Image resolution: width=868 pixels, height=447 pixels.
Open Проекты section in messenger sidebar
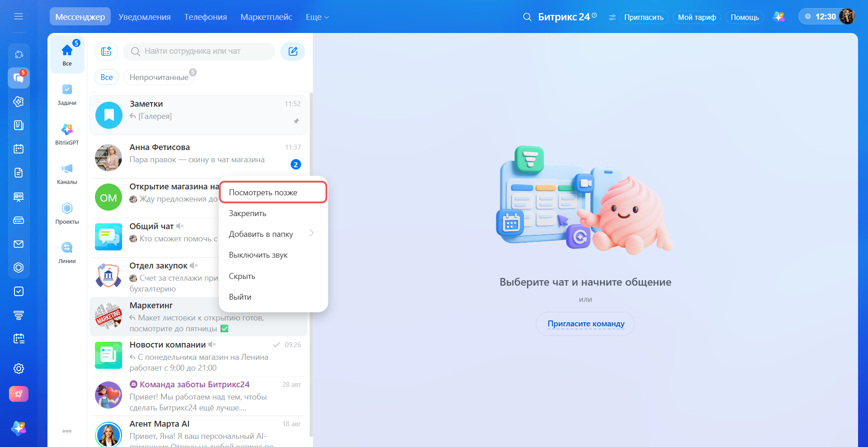[67, 213]
